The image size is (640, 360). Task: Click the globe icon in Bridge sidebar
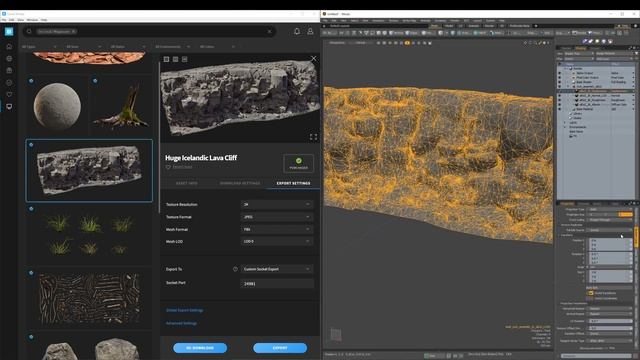click(x=9, y=58)
